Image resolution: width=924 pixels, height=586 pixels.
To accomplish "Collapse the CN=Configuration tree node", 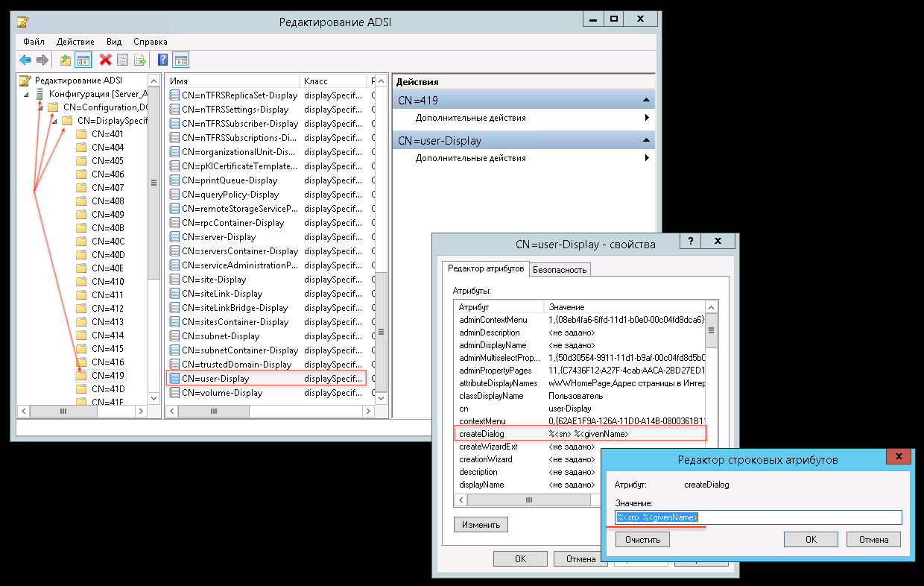I will (40, 107).
